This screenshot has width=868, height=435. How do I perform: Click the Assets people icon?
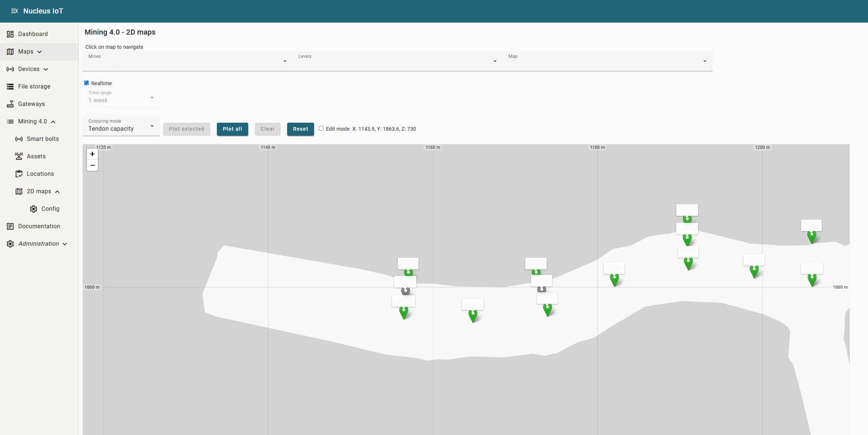tap(19, 156)
